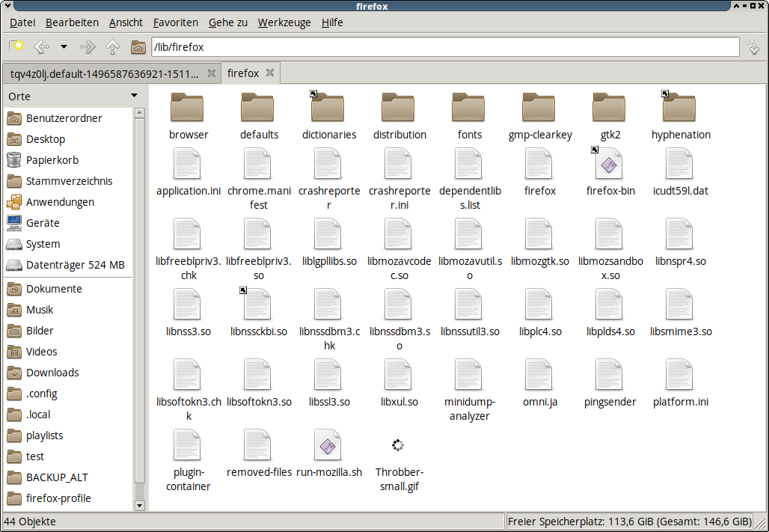The image size is (769, 532).
Task: Click the /lib/firefox address field
Action: 444,47
